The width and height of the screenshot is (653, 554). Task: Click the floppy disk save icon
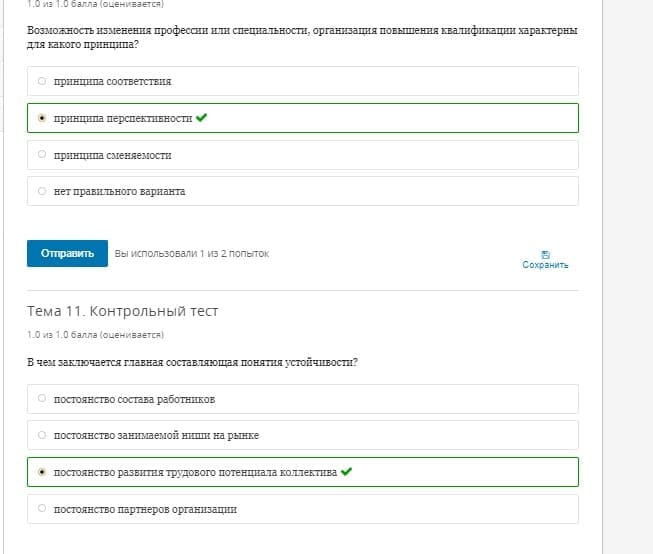click(545, 255)
